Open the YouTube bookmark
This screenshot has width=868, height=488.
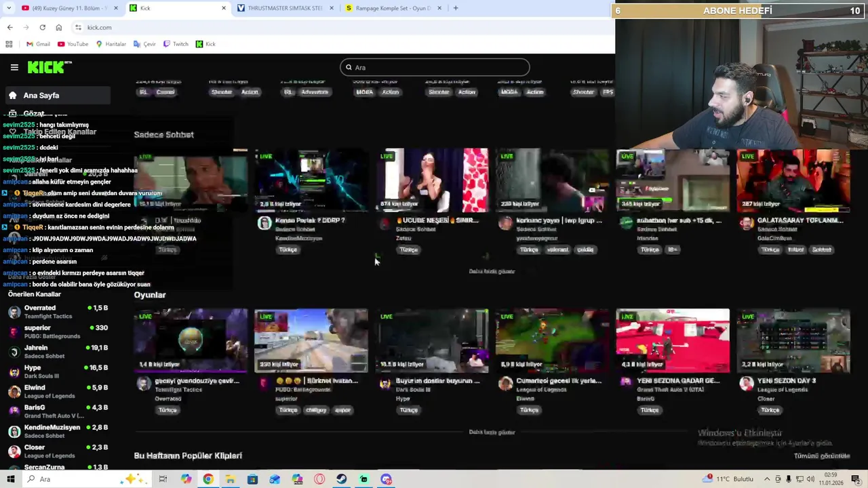73,44
